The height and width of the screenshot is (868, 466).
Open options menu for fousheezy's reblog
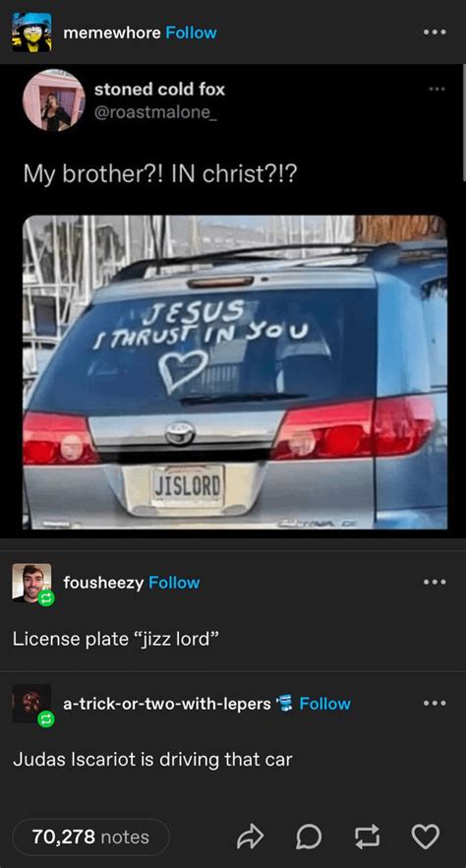tap(434, 582)
